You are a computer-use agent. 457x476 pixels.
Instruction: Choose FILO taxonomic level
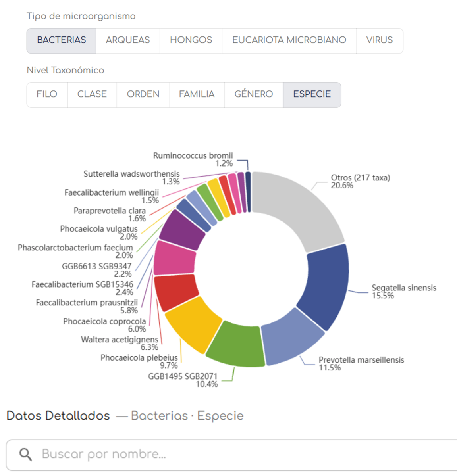(x=47, y=94)
